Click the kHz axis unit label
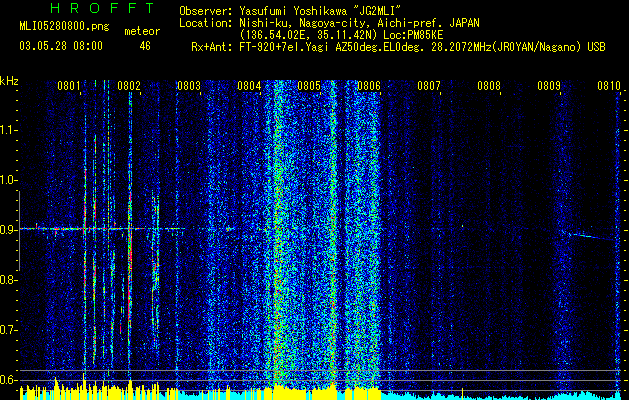629x400 pixels. [x=9, y=81]
